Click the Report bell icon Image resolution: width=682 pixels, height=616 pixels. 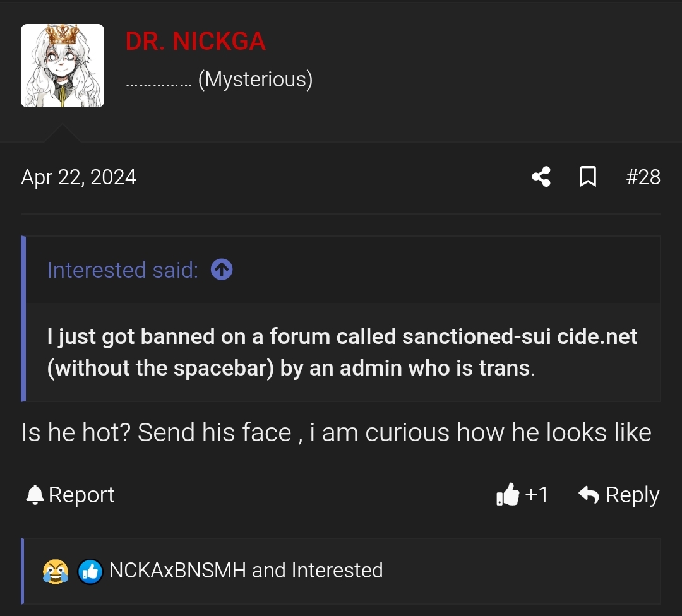35,495
